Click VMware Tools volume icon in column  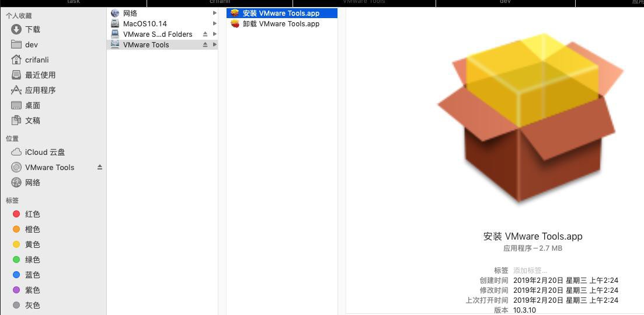[x=115, y=44]
